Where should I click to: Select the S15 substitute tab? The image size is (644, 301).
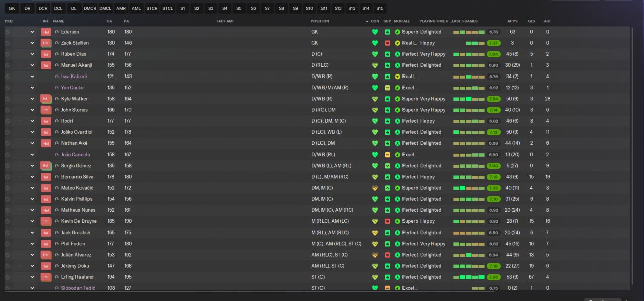[380, 8]
